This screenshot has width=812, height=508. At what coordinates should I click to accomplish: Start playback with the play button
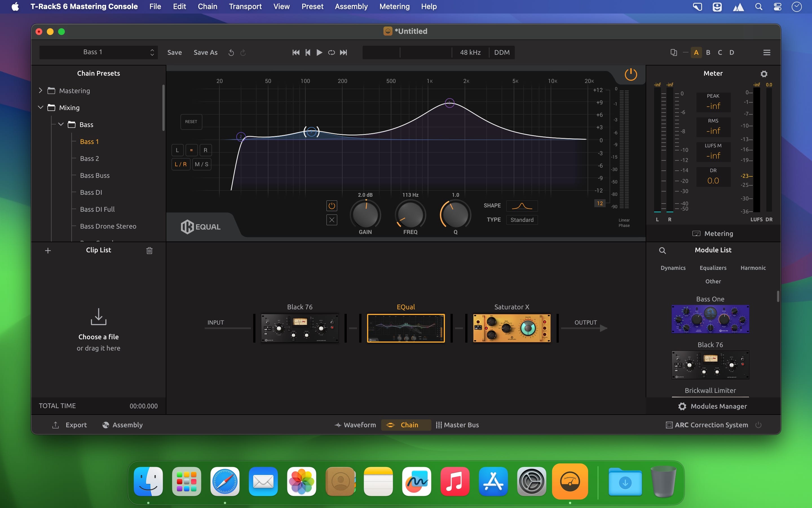point(319,52)
